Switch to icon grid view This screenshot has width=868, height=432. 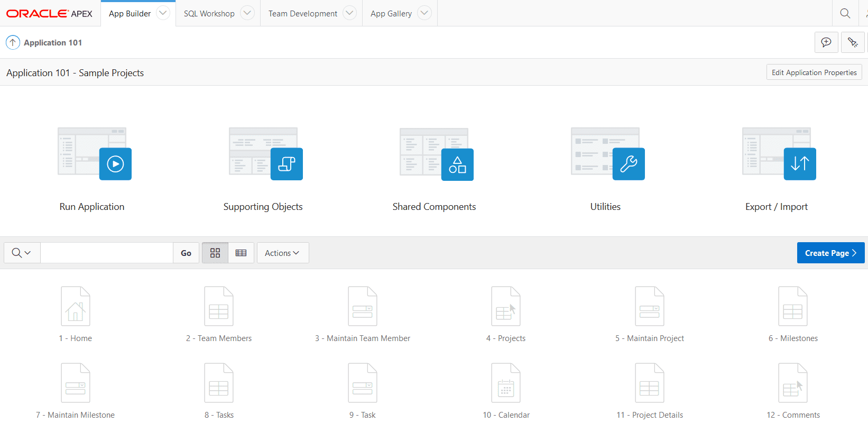[215, 253]
